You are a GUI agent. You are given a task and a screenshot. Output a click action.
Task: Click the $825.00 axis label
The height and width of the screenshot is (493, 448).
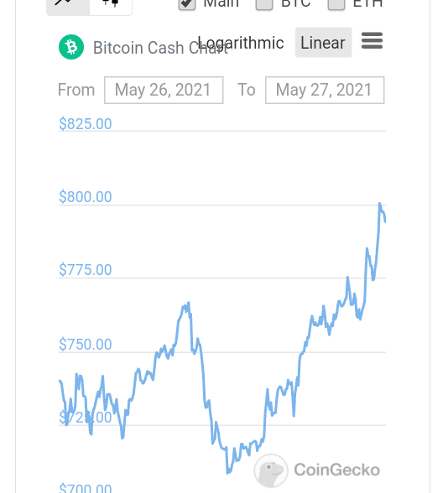[86, 123]
